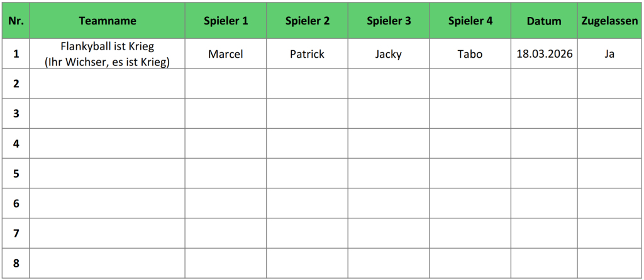Viewport: 644px width, 280px height.
Task: Click the player name 'Patrick'
Action: tap(307, 54)
